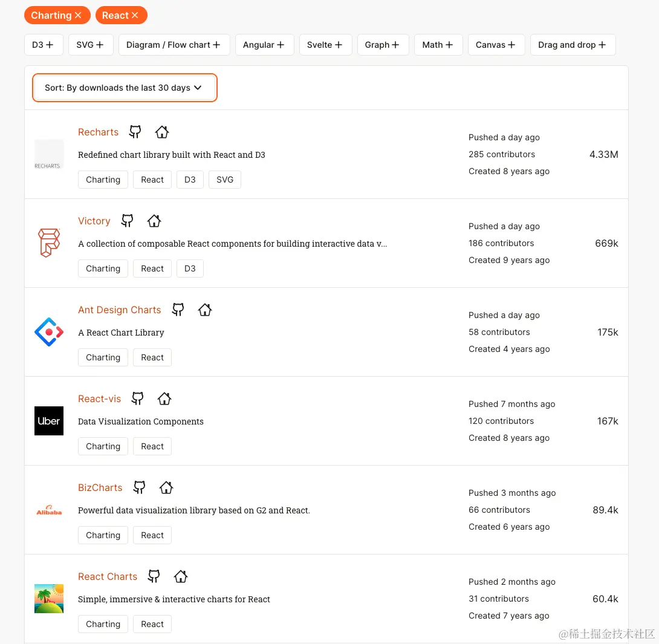Go to BizCharts homepage icon

tap(166, 487)
